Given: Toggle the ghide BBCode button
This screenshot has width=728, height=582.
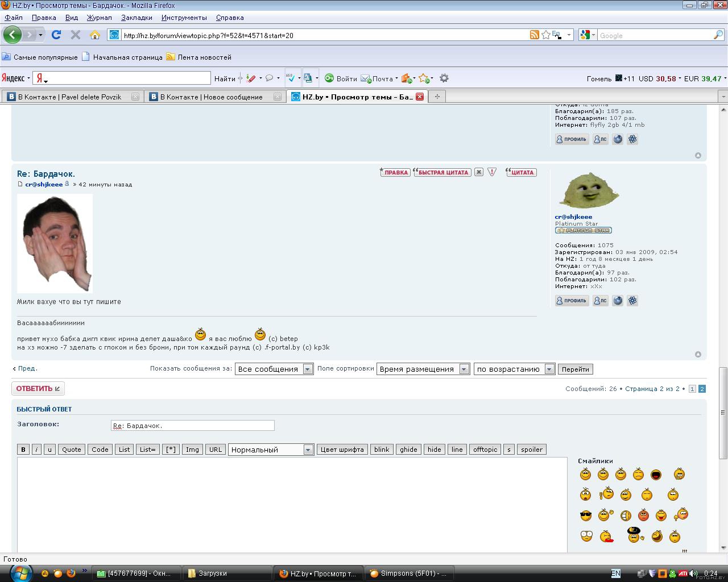Looking at the screenshot, I should [408, 450].
